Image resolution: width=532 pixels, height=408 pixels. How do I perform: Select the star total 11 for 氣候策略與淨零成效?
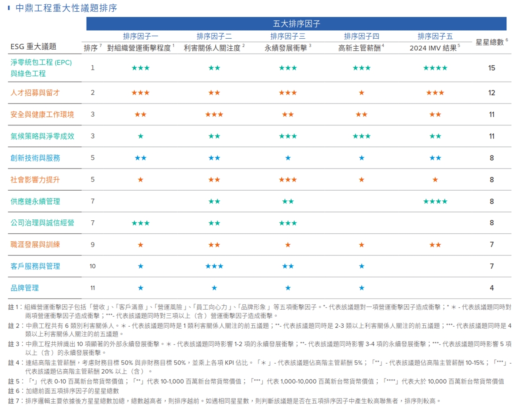492,136
